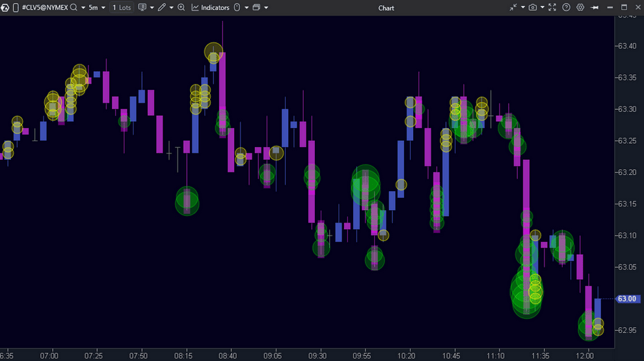Screen dimensions: 644x361
Task: Open dropdown arrow next to camera icon
Action: [542, 8]
